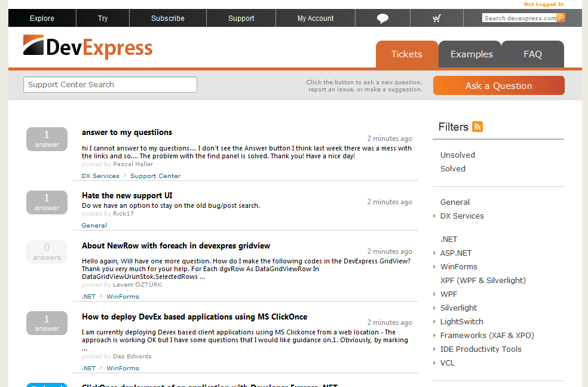Switch to the Examples tab

click(471, 54)
